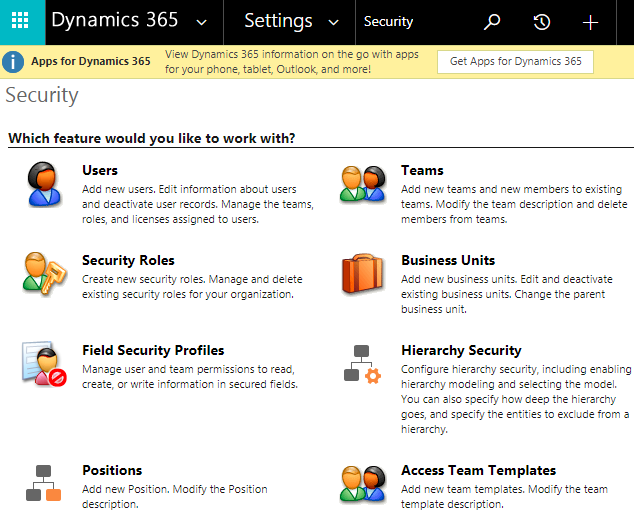Open the Settings navigation menu
This screenshot has height=514, width=634.
(x=278, y=21)
